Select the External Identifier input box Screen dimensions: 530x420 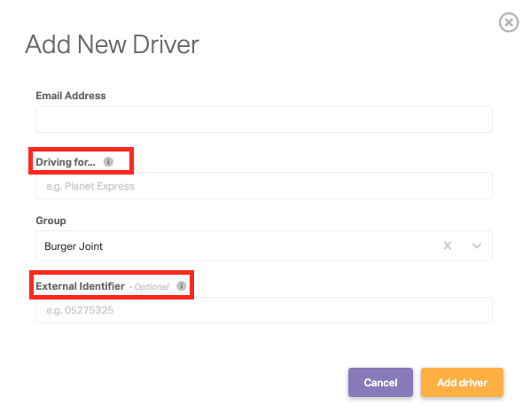coord(264,310)
